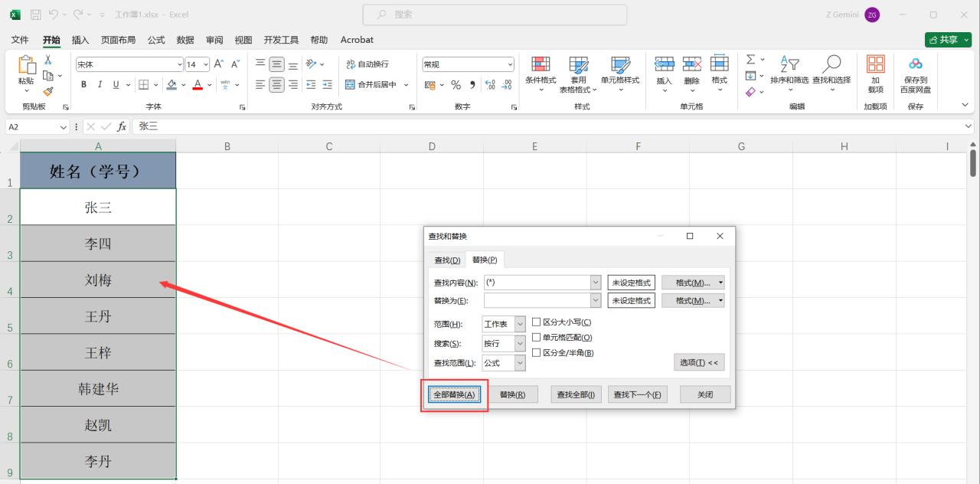Click the 共享 Share button
This screenshot has height=484, width=980.
(x=948, y=40)
